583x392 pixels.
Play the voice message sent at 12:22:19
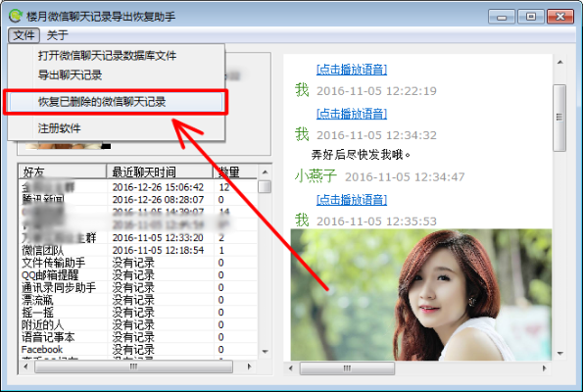pyautogui.click(x=352, y=114)
